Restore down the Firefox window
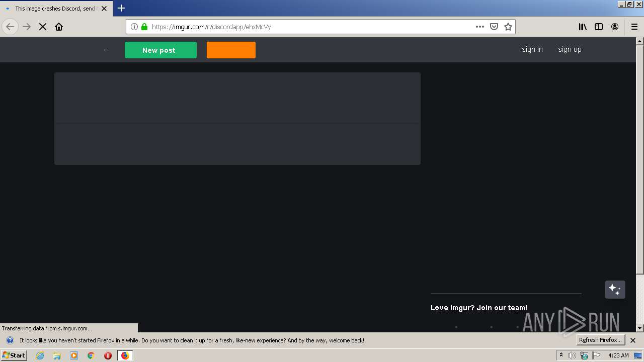The width and height of the screenshot is (644, 362). click(629, 4)
